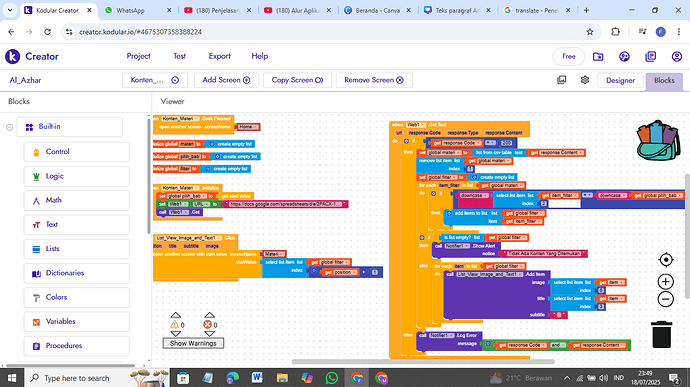690x387 pixels.
Task: Collapse the Built-in blocks tree
Action: tap(9, 127)
